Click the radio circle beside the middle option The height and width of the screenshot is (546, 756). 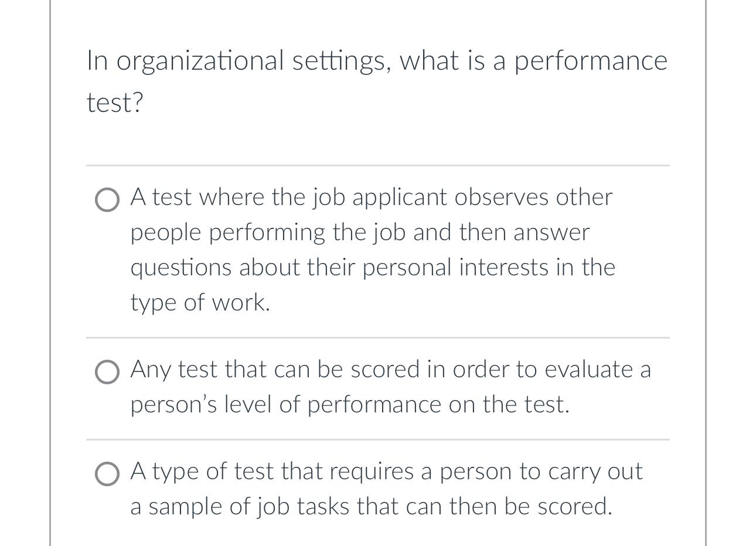[107, 372]
